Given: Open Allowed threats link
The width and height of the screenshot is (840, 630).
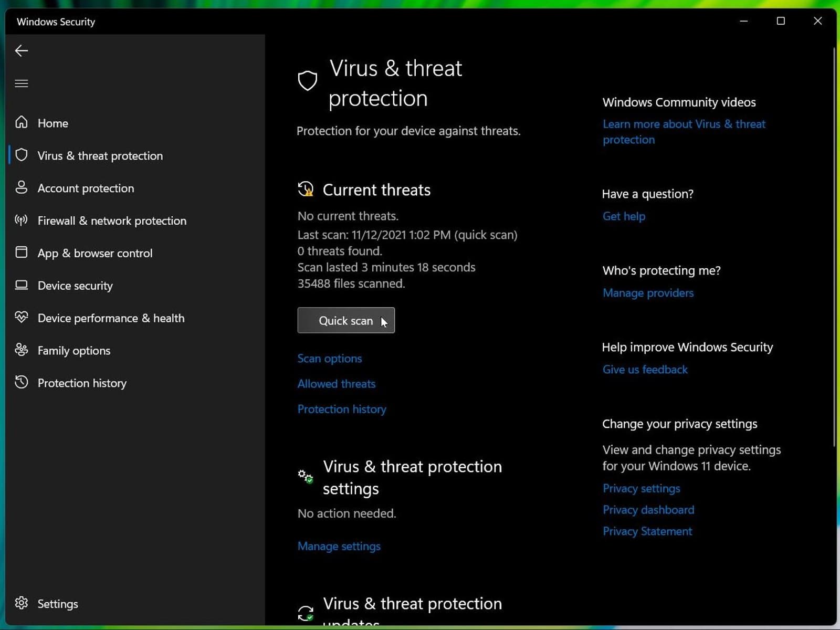Looking at the screenshot, I should tap(337, 384).
